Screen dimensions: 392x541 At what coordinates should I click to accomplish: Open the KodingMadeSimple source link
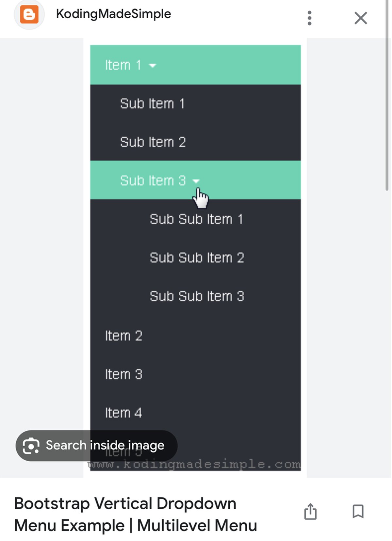[113, 14]
